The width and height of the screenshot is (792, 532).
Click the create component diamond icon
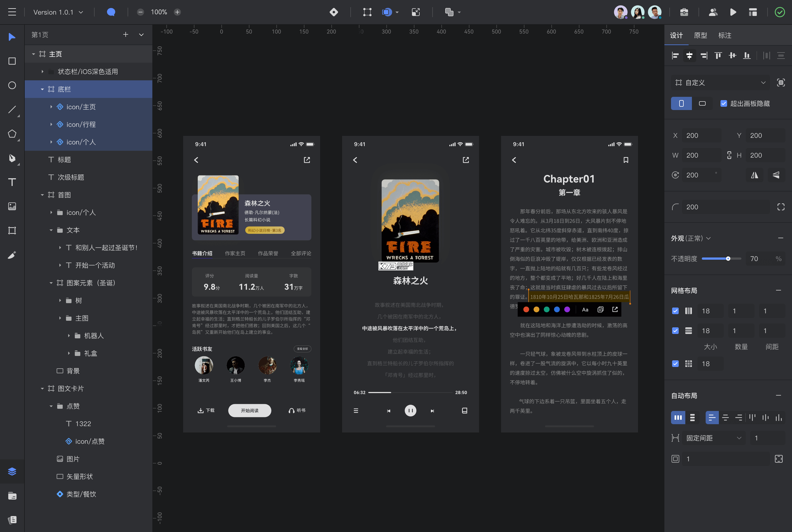[x=334, y=12]
